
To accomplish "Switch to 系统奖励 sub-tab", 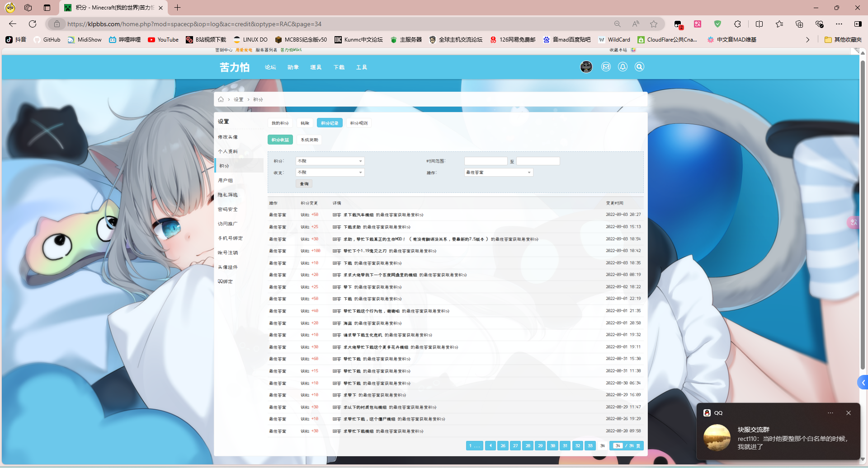I will click(x=310, y=140).
